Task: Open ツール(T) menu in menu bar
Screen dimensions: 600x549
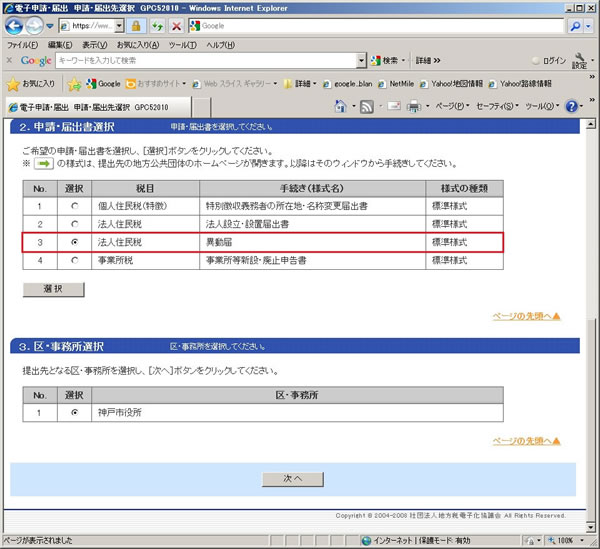Action: pyautogui.click(x=183, y=45)
